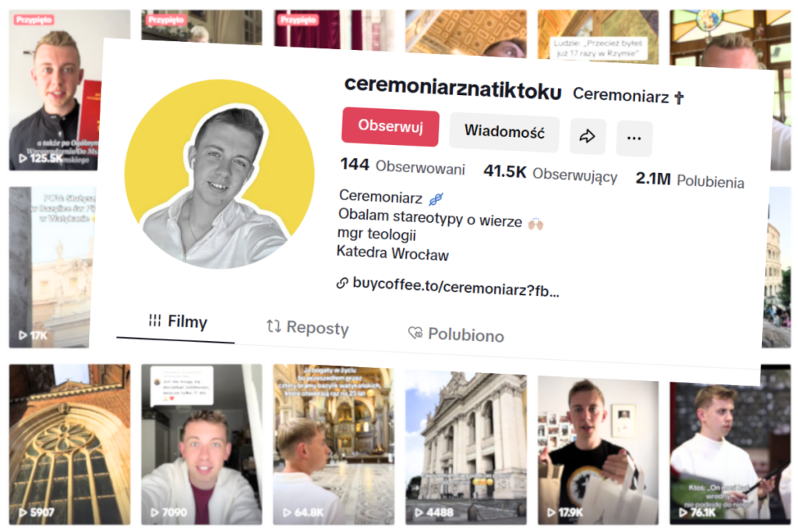Screen dimensions: 798x532
Task: Play the video with 76.1K views
Action: pos(729,452)
